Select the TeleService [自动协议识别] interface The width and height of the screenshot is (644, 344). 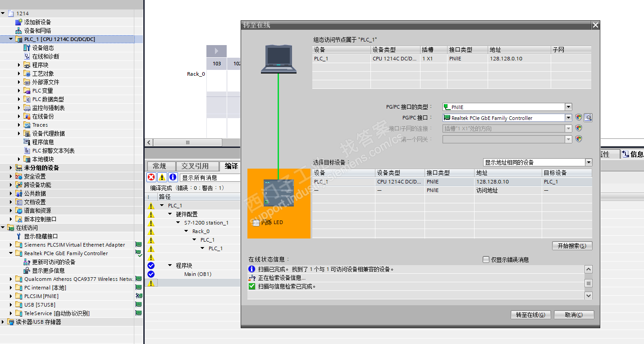(x=57, y=313)
